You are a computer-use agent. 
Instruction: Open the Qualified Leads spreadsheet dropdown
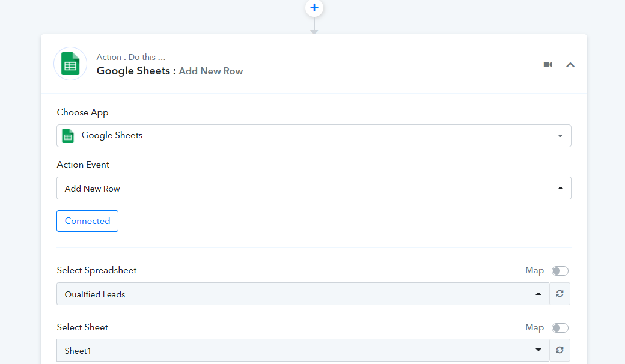[303, 294]
